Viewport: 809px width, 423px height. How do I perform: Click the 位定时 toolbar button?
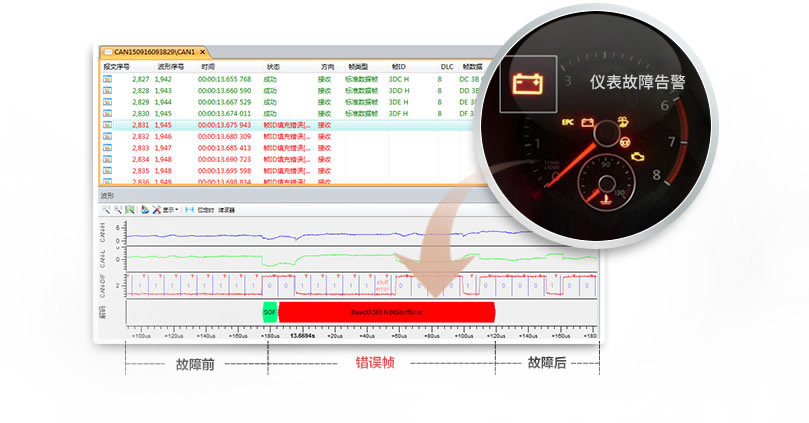(x=205, y=210)
